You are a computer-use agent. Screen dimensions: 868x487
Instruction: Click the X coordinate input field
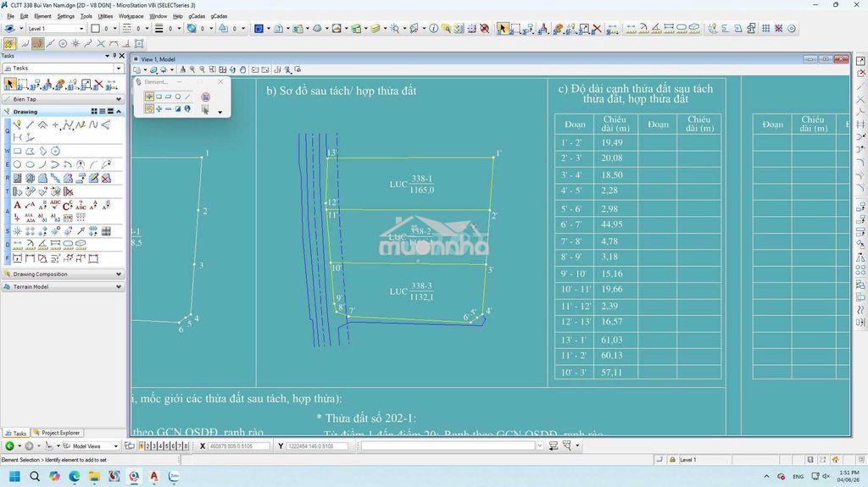tap(238, 446)
